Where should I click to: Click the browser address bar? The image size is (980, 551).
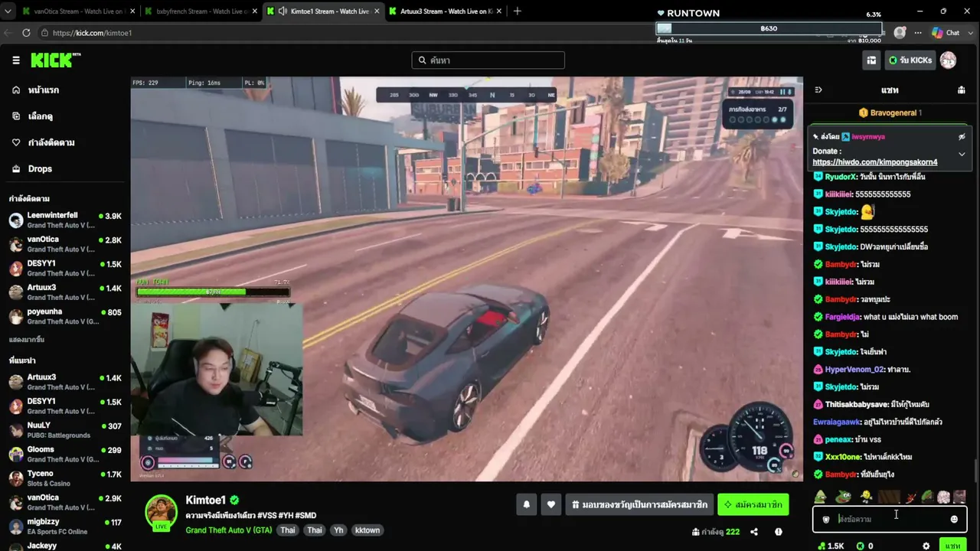tap(345, 33)
